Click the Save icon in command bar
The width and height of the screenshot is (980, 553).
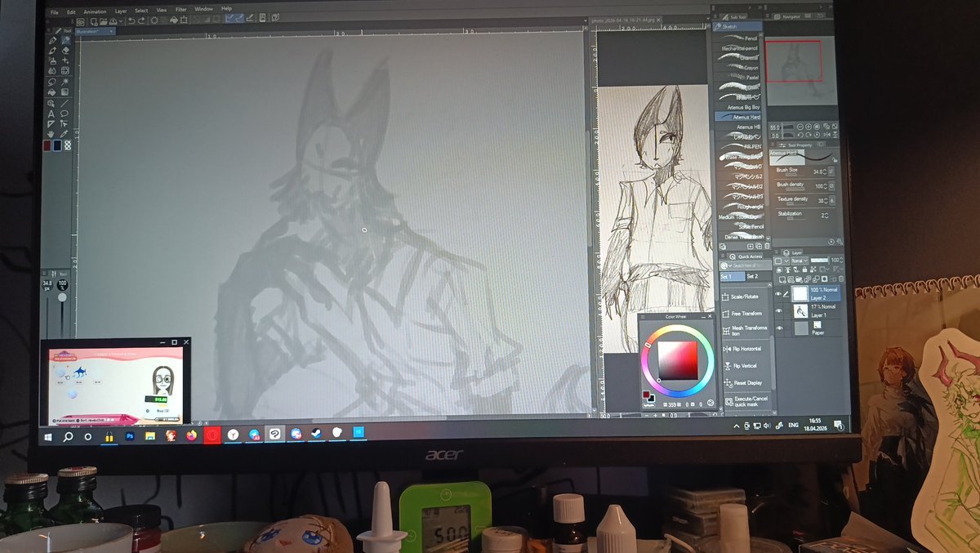tap(114, 21)
